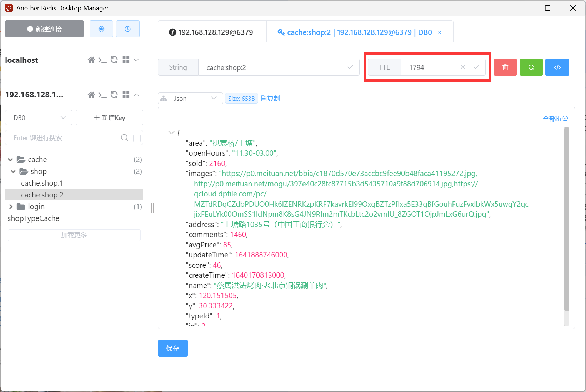586x392 pixels.
Task: Click the 新增Key button
Action: (x=109, y=117)
